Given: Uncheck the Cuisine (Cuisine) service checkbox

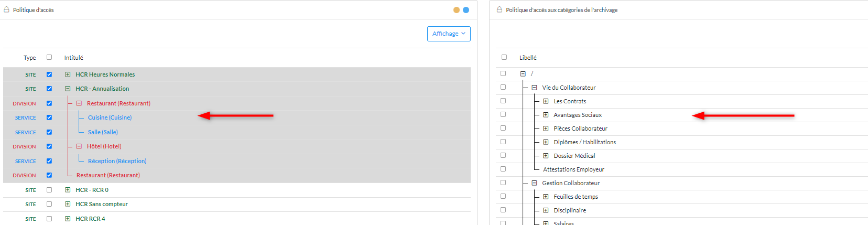Looking at the screenshot, I should tap(49, 117).
